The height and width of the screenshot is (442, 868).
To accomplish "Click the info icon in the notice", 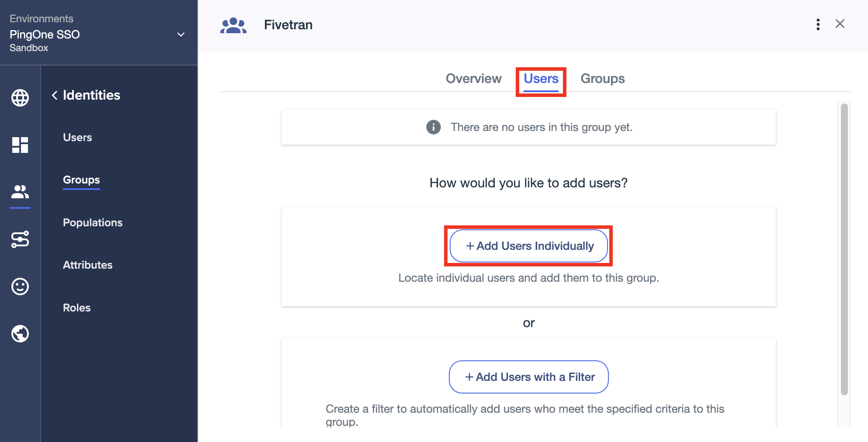I will pyautogui.click(x=434, y=127).
